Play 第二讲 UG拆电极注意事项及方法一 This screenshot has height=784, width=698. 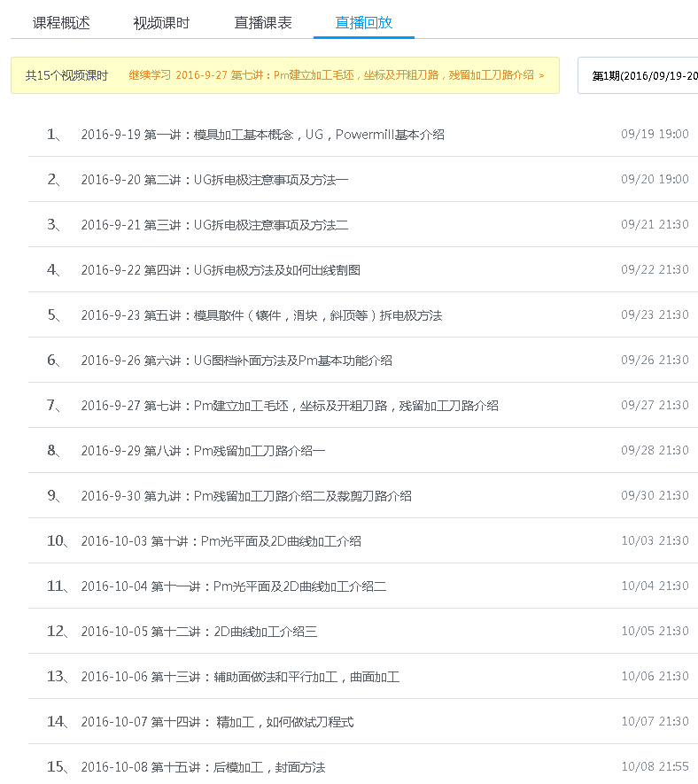click(x=214, y=180)
